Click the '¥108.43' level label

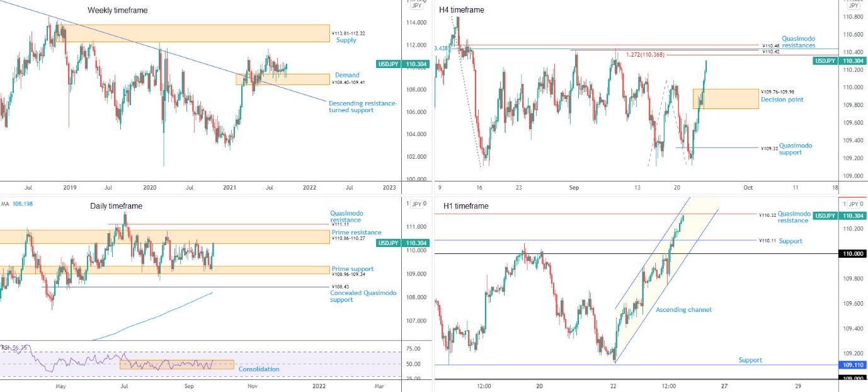coord(340,287)
